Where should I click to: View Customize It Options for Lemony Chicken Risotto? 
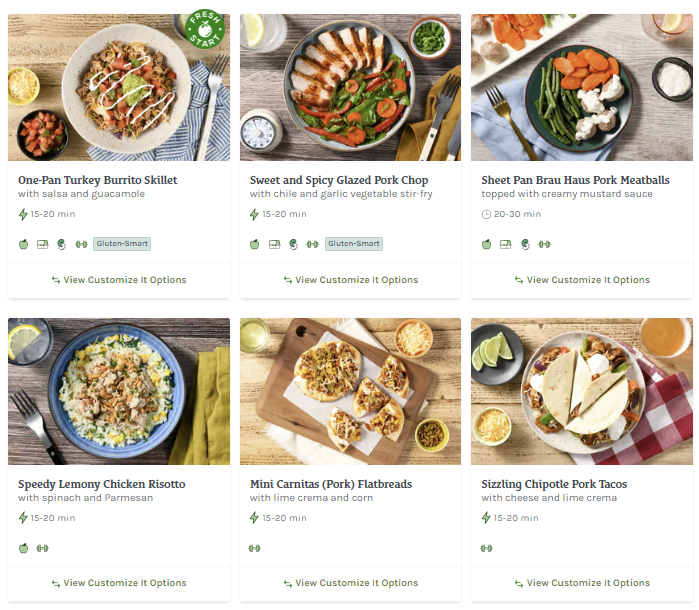[119, 583]
